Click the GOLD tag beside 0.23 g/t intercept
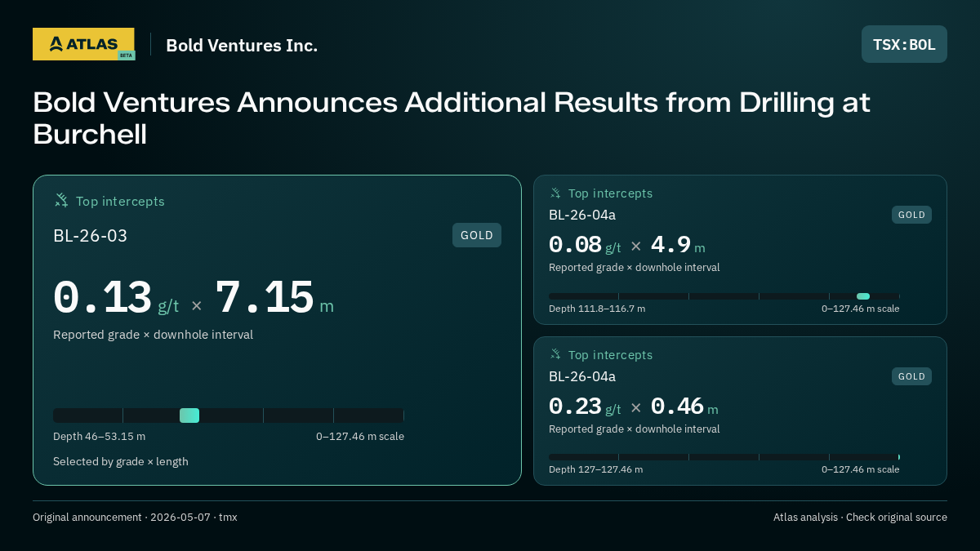This screenshot has height=551, width=980. point(911,376)
